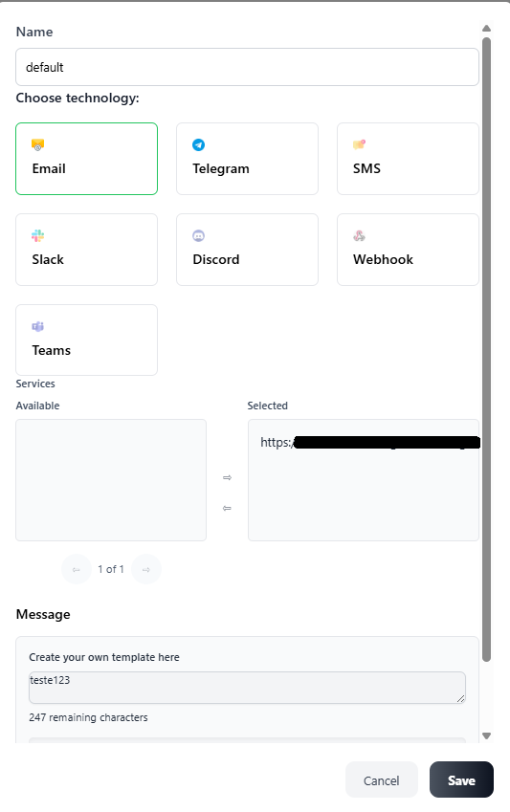Go to previous services page
The height and width of the screenshot is (812, 510).
point(77,570)
